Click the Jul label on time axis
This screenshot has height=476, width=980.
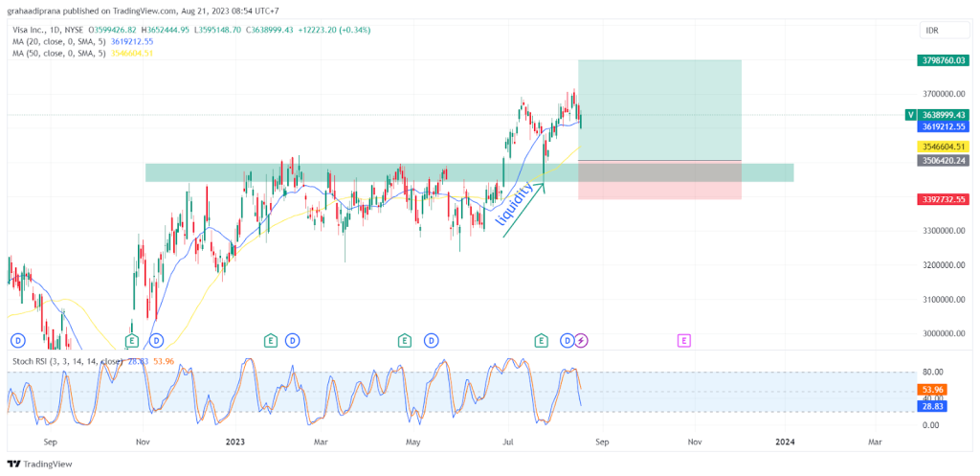click(508, 442)
